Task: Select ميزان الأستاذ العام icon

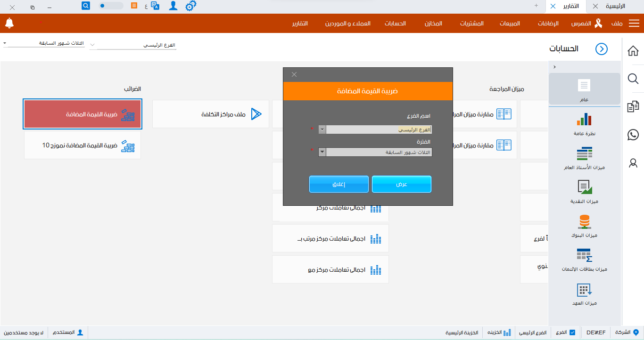Action: [584, 154]
